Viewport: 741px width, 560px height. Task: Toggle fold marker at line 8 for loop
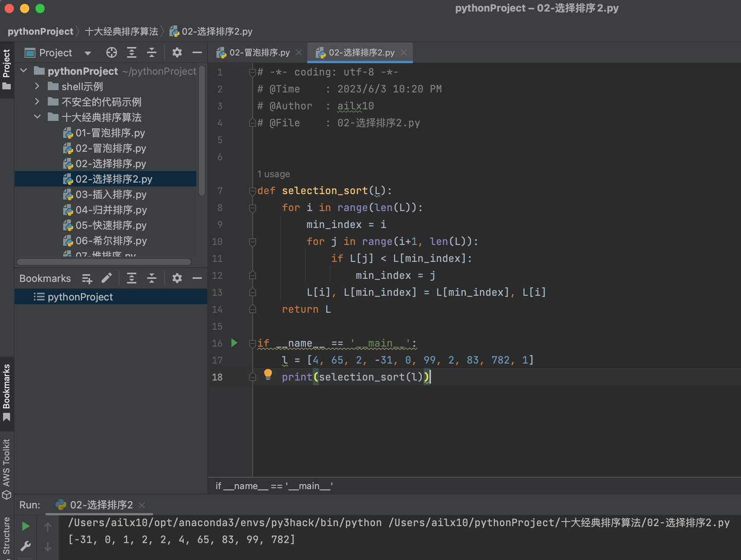tap(252, 208)
